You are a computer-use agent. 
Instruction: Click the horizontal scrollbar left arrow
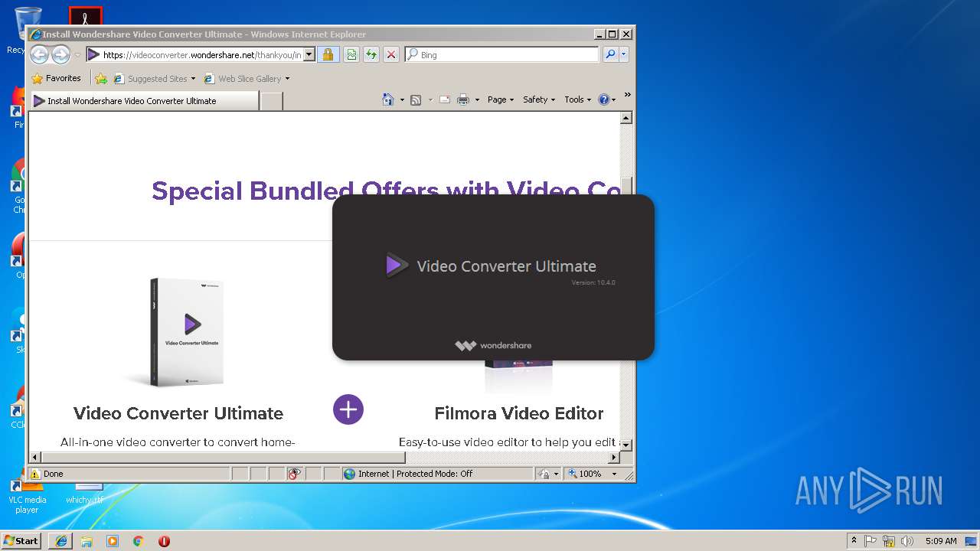point(35,457)
